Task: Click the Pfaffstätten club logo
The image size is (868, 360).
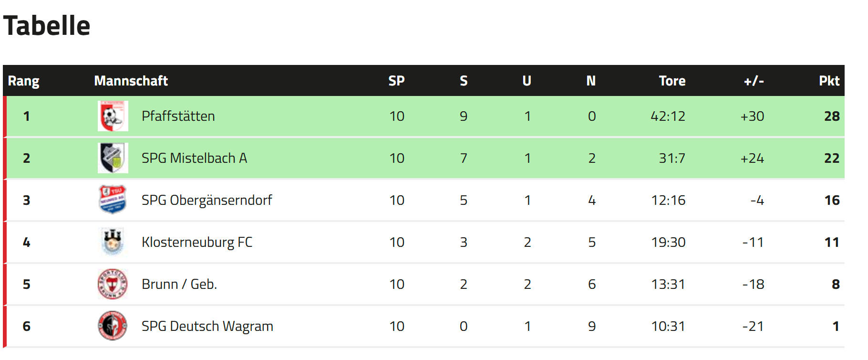Action: click(x=113, y=116)
